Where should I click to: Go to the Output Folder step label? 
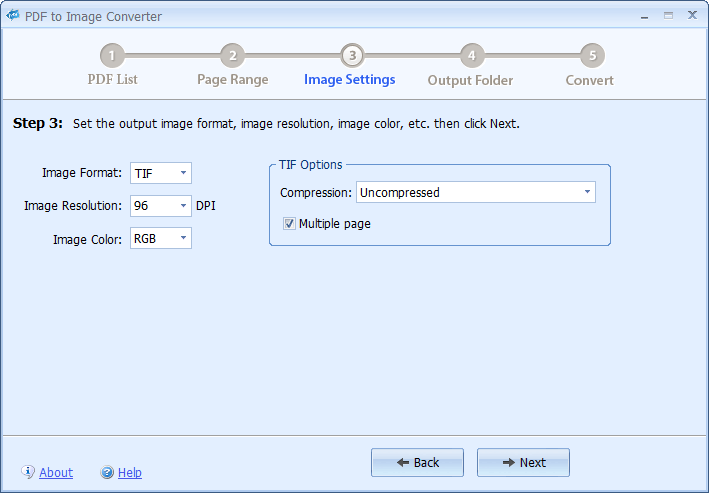(x=470, y=80)
